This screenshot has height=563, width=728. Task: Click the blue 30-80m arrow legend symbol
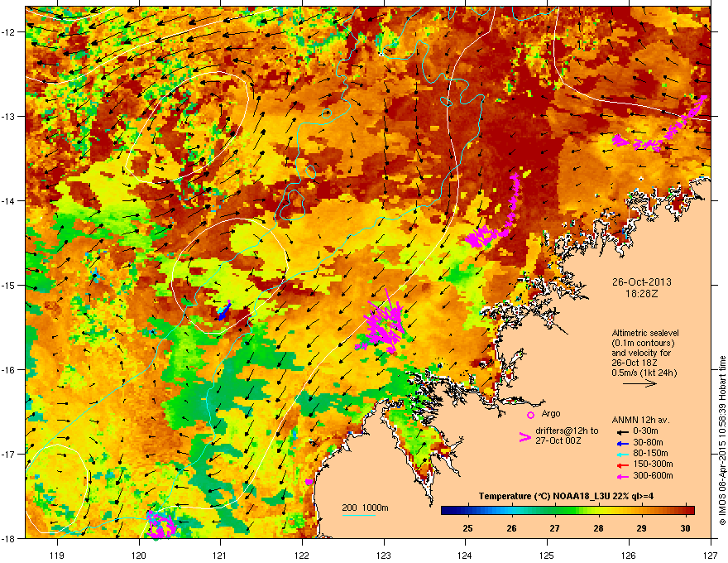click(622, 443)
